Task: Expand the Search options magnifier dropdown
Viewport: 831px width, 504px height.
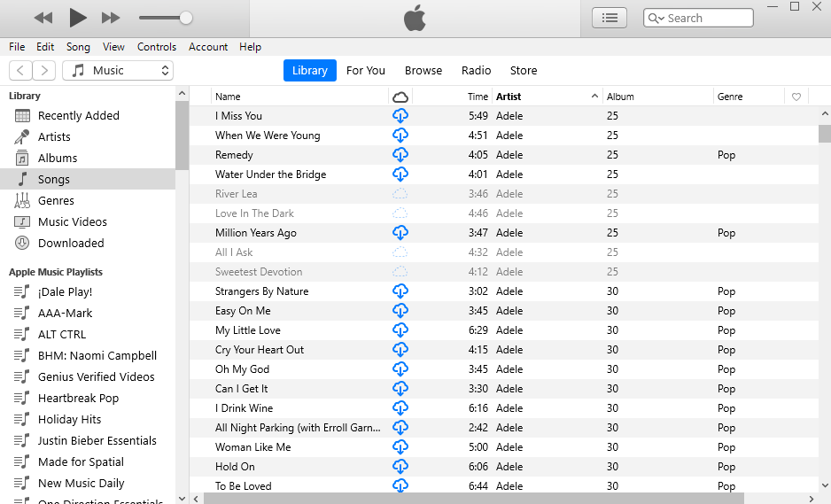Action: pos(656,18)
